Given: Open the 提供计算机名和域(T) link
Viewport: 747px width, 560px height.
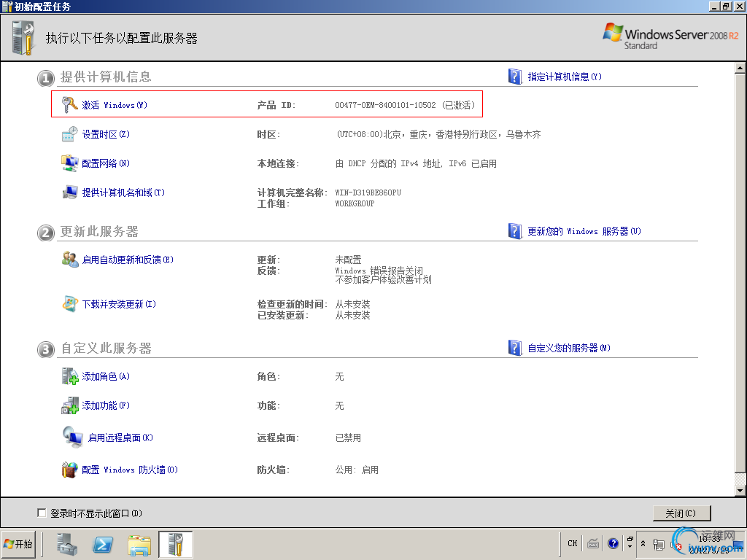Looking at the screenshot, I should 123,192.
